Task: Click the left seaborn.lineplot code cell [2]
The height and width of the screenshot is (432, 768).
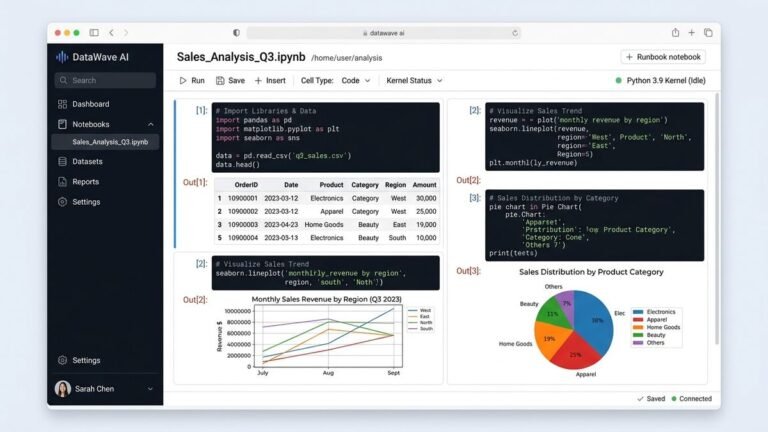Action: click(326, 273)
